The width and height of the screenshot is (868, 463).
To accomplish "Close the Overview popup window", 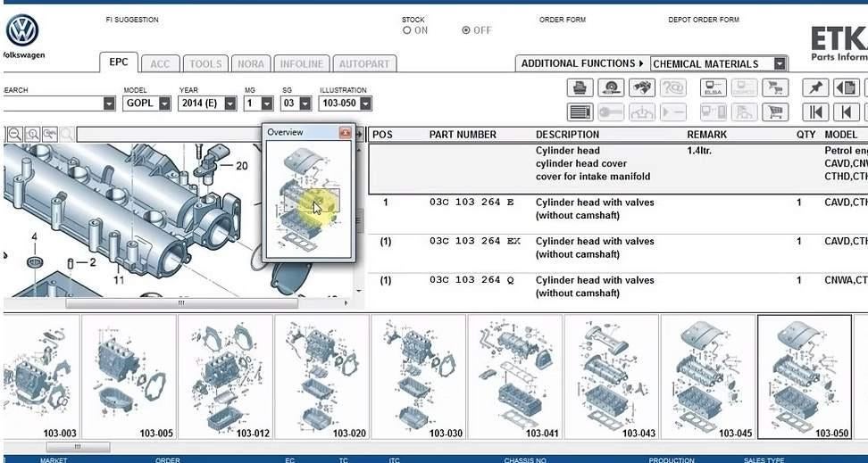I will (345, 132).
